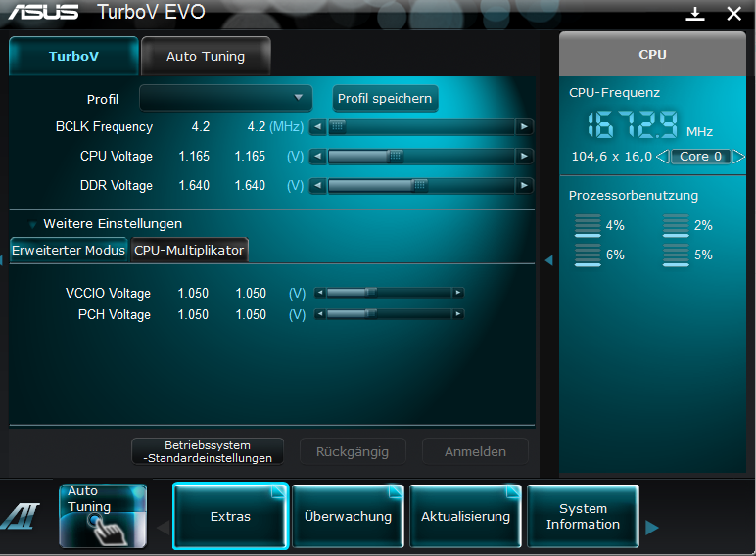Open the Extras menu button

[x=230, y=516]
